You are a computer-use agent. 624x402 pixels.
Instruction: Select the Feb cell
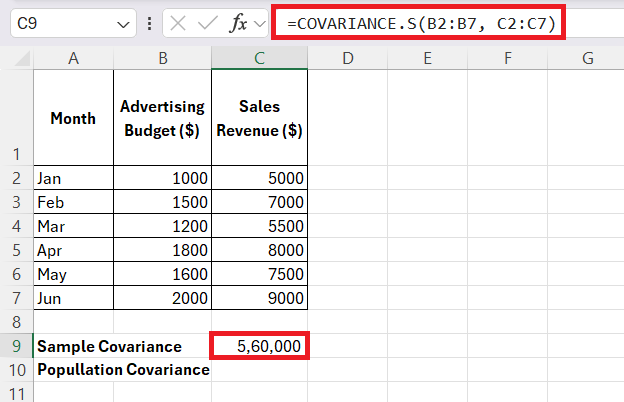74,202
